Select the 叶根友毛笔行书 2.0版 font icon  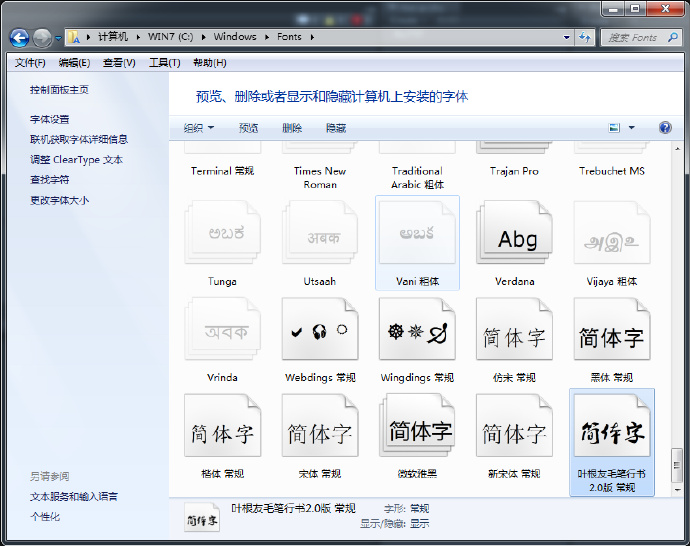click(612, 425)
